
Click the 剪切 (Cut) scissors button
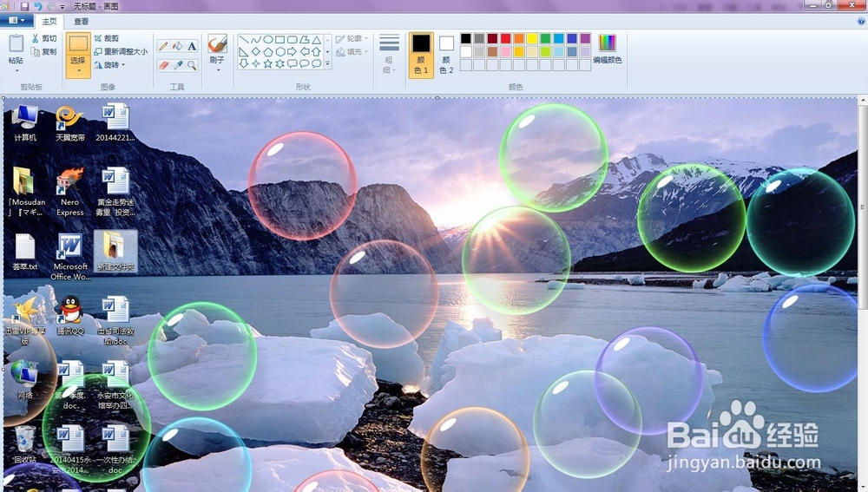(x=43, y=38)
